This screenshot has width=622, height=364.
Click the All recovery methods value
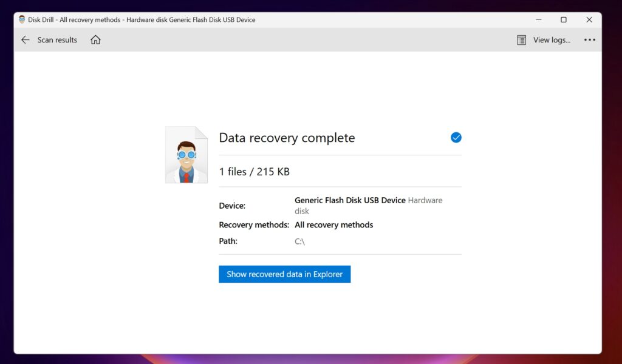pos(333,224)
